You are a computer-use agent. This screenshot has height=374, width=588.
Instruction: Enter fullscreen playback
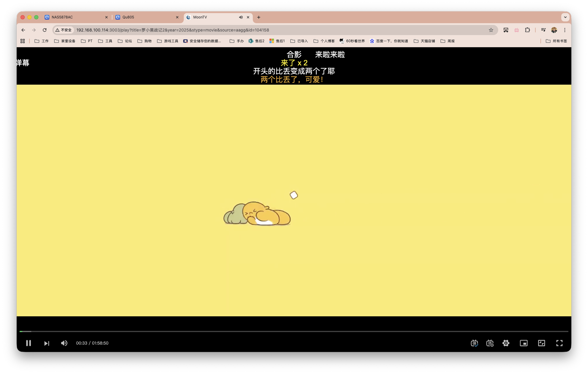pyautogui.click(x=559, y=343)
